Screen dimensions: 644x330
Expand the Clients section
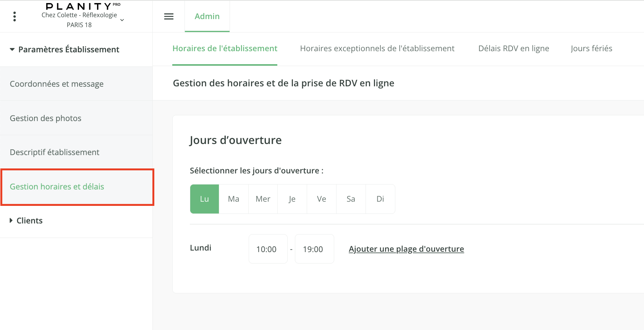(26, 220)
